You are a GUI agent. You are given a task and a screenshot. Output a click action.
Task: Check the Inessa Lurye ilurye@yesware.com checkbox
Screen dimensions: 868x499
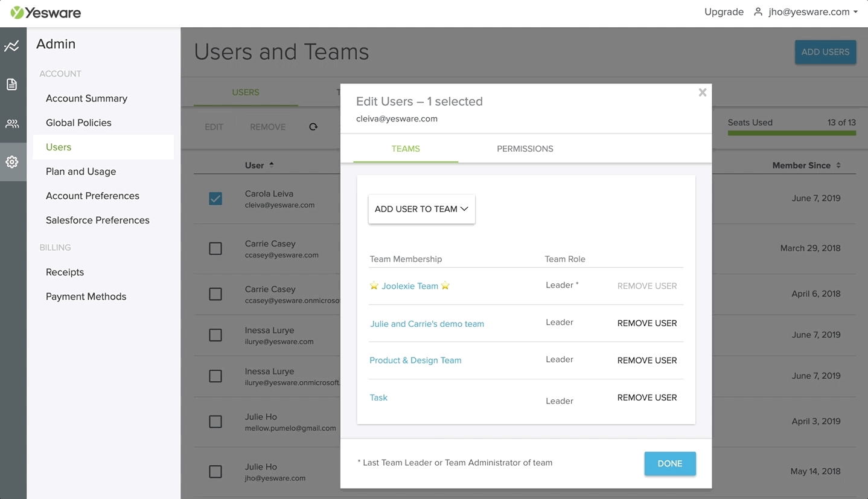(x=215, y=335)
